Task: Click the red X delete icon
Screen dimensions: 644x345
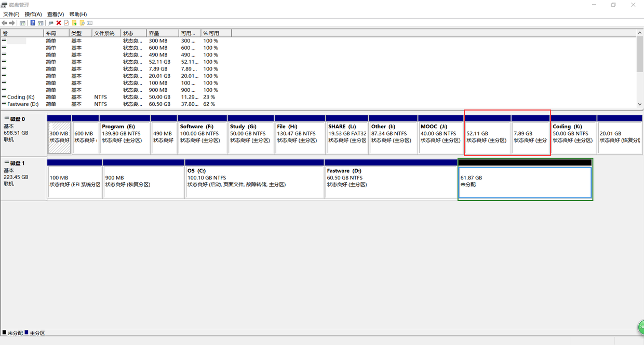Action: (x=59, y=23)
